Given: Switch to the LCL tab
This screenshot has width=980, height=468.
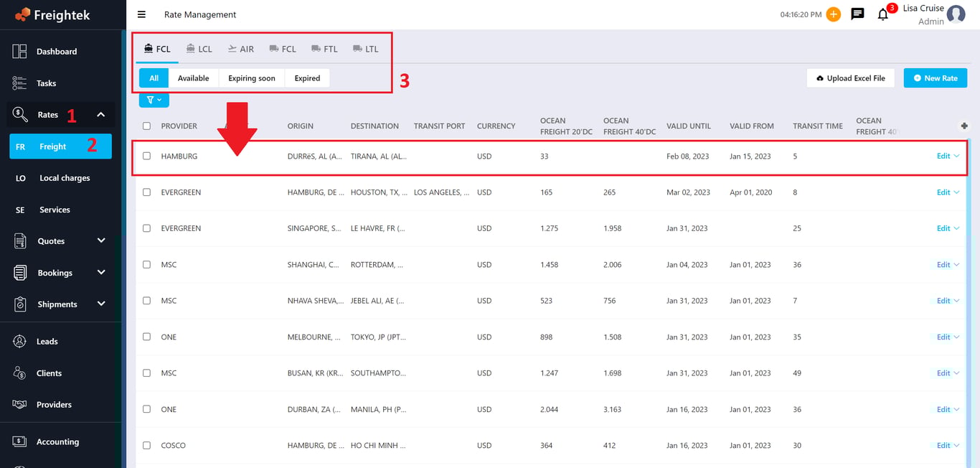Looking at the screenshot, I should coord(199,49).
